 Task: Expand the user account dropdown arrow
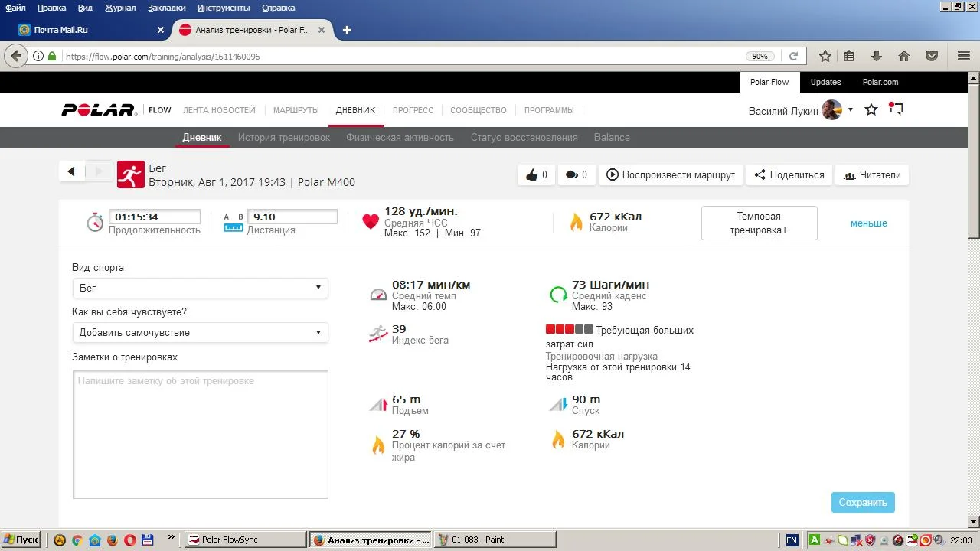coord(850,110)
